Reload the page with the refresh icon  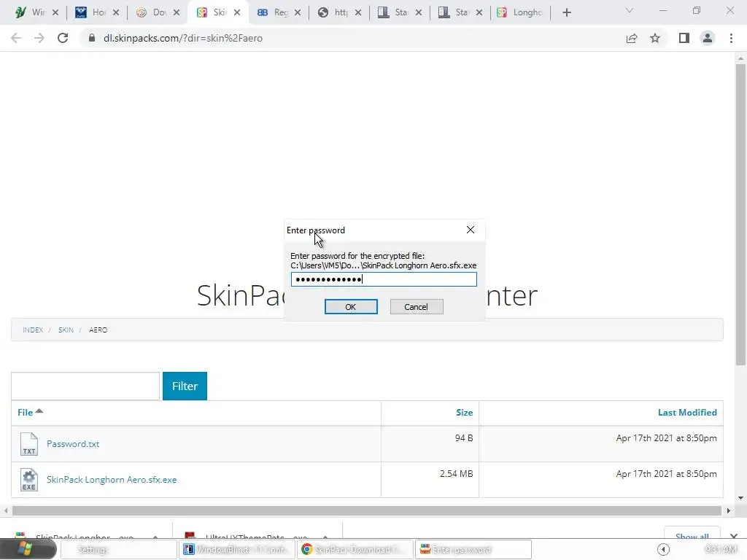[x=63, y=38]
